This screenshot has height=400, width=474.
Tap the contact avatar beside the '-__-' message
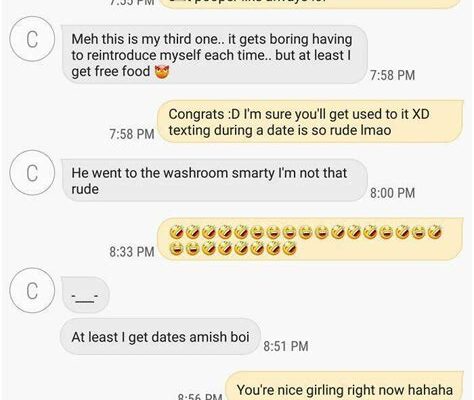pos(32,291)
